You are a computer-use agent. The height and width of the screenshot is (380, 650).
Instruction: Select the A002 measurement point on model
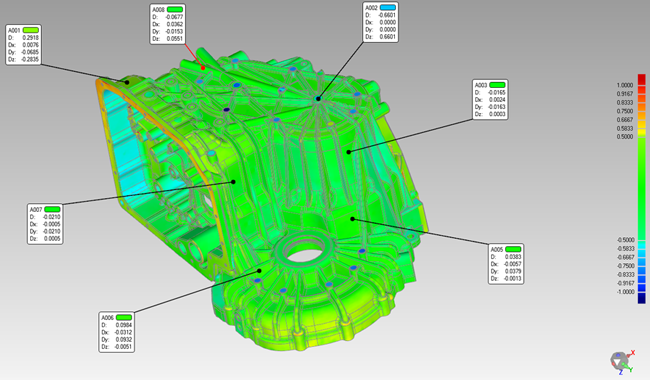point(318,99)
